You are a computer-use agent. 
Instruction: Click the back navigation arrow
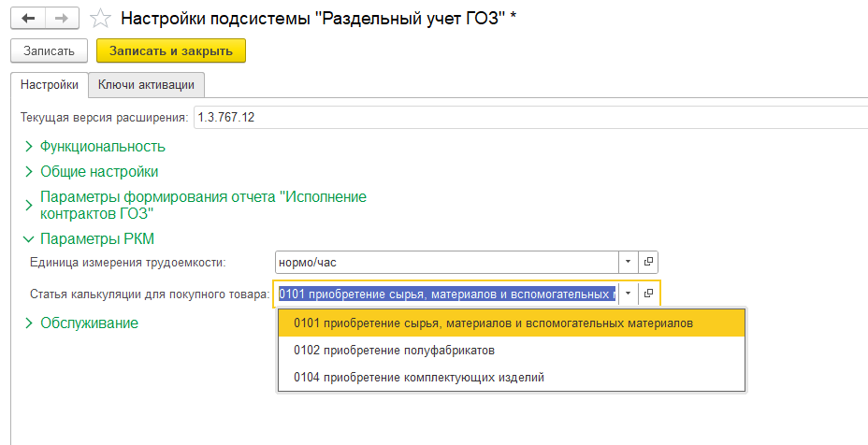coord(28,18)
